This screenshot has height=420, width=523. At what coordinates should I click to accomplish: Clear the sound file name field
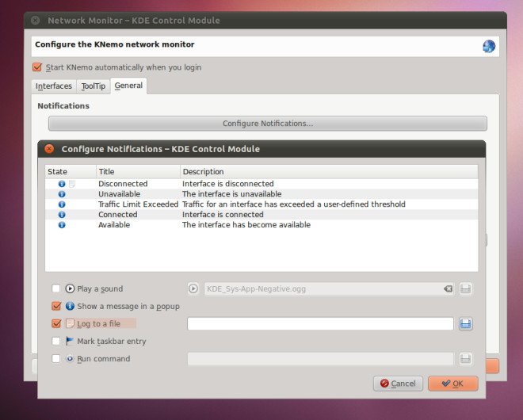[448, 289]
